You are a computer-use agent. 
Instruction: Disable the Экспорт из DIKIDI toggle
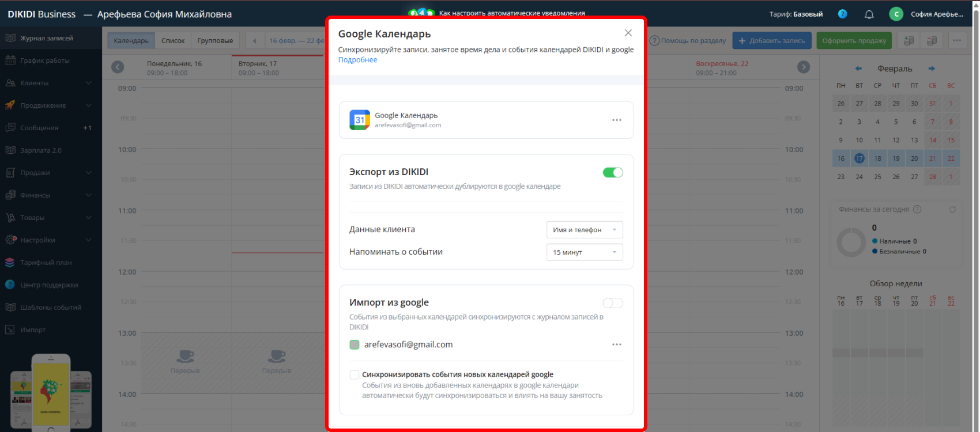[x=612, y=172]
